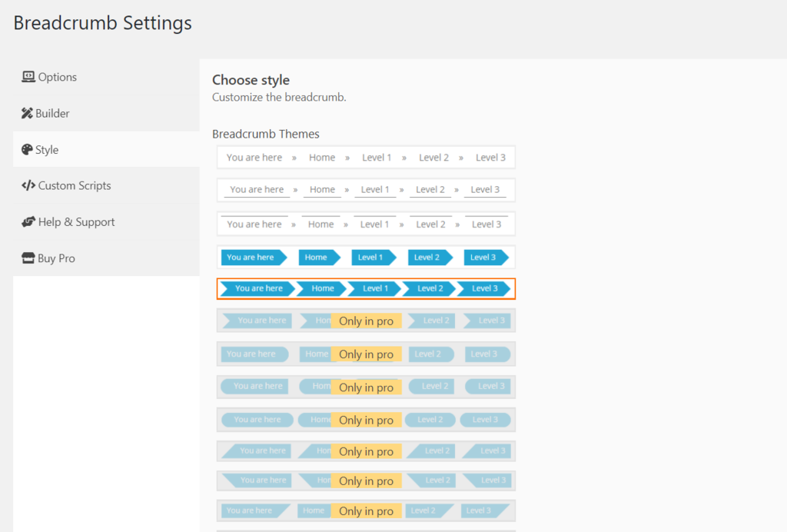The height and width of the screenshot is (532, 787).
Task: Go to the Help & Support page
Action: point(75,221)
